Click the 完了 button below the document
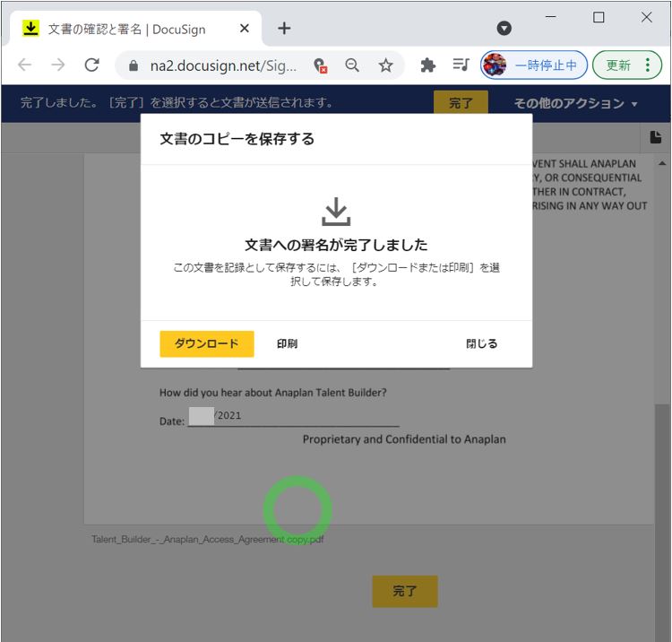Viewport: 672px width, 642px height. (405, 591)
